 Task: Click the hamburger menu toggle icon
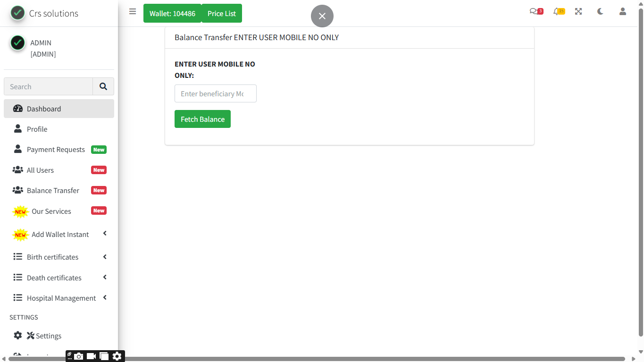(x=133, y=12)
